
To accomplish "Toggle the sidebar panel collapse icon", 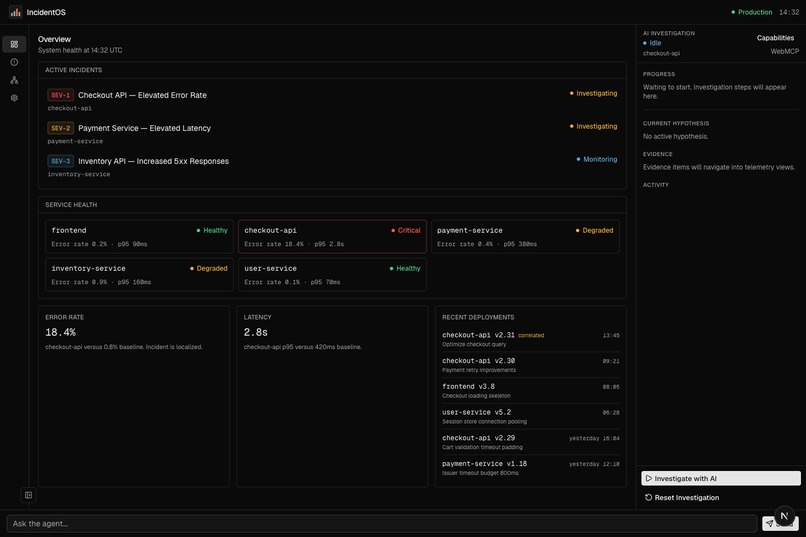I will (29, 495).
